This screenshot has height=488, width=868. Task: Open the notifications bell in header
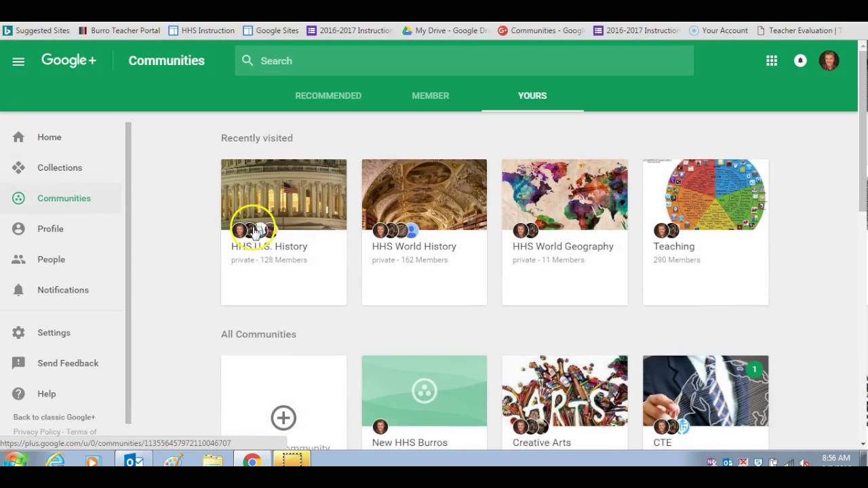800,61
